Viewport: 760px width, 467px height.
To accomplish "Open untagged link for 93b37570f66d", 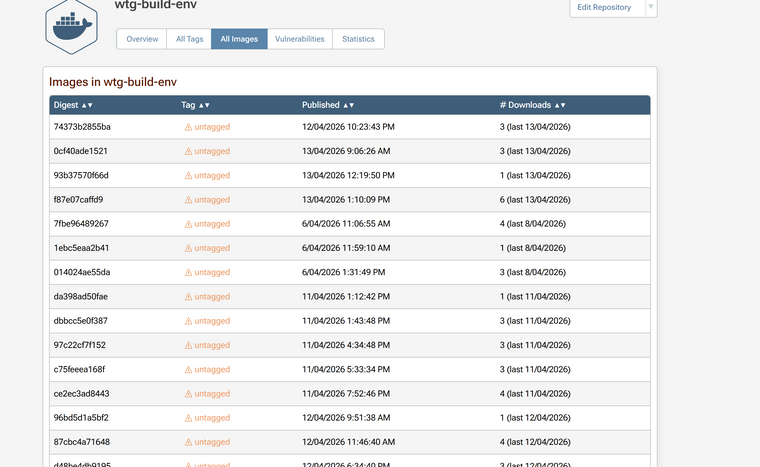I will coord(212,176).
